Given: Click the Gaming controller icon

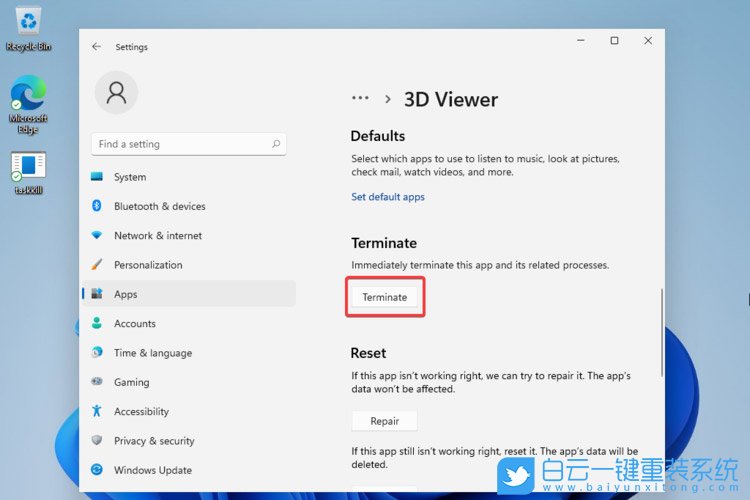Looking at the screenshot, I should 97,382.
